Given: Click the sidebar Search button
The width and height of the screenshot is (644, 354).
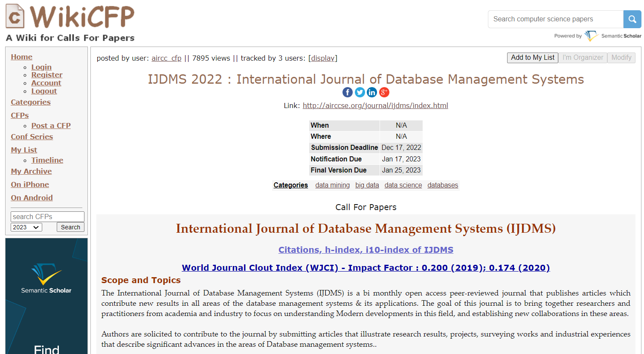Looking at the screenshot, I should 70,227.
